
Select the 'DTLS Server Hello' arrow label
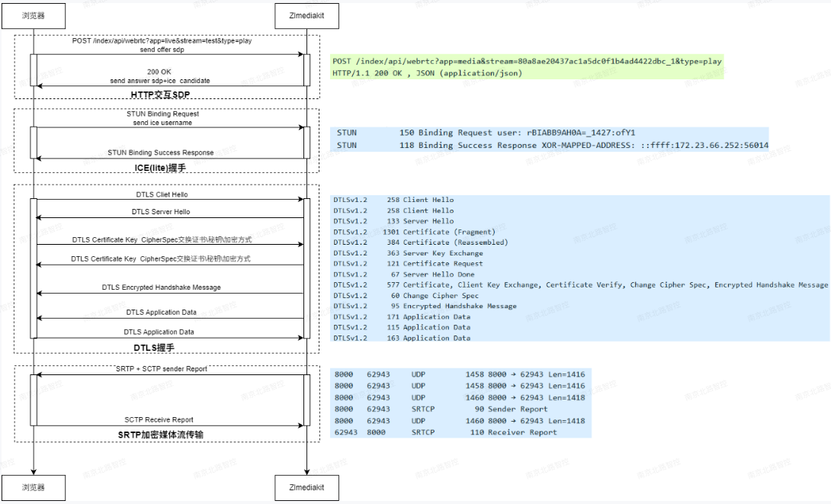coord(161,211)
